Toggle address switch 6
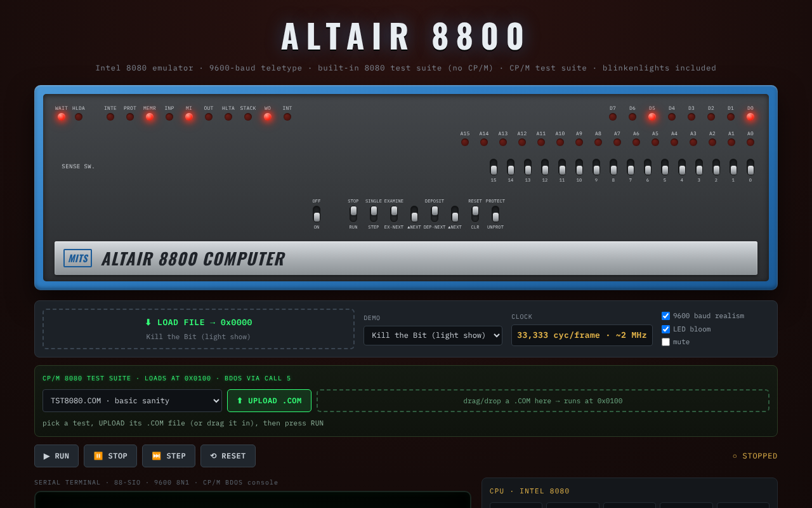This screenshot has width=812, height=508. coord(648,167)
